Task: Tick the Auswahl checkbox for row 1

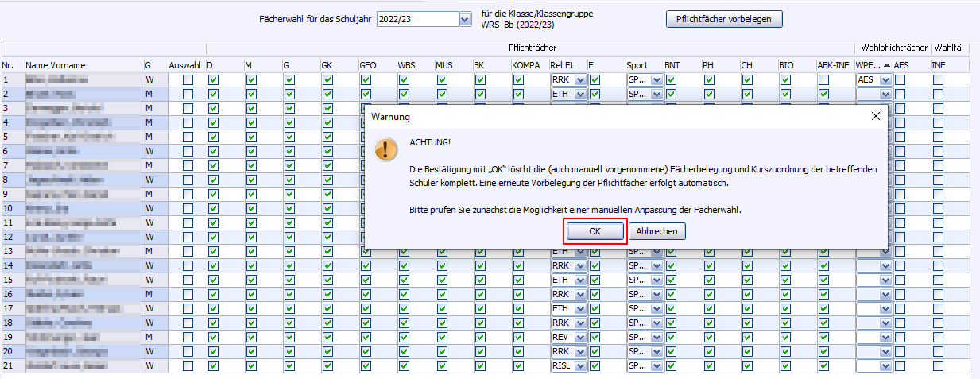Action: 188,80
